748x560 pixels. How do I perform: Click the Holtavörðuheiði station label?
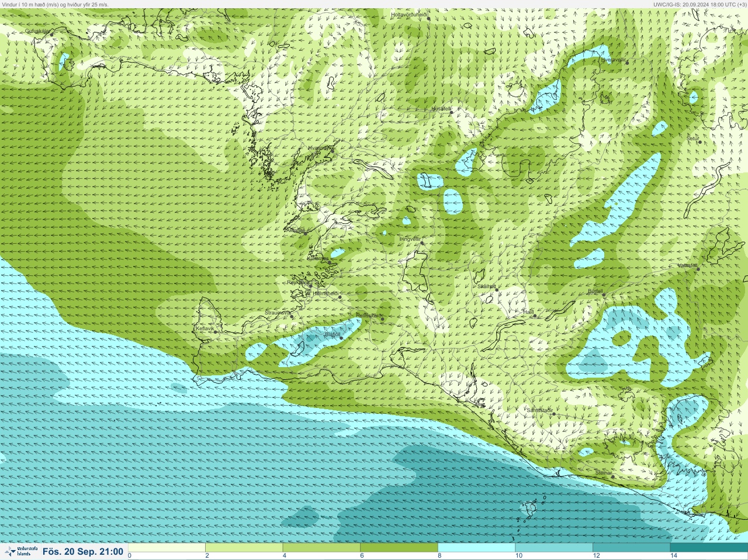pos(410,14)
